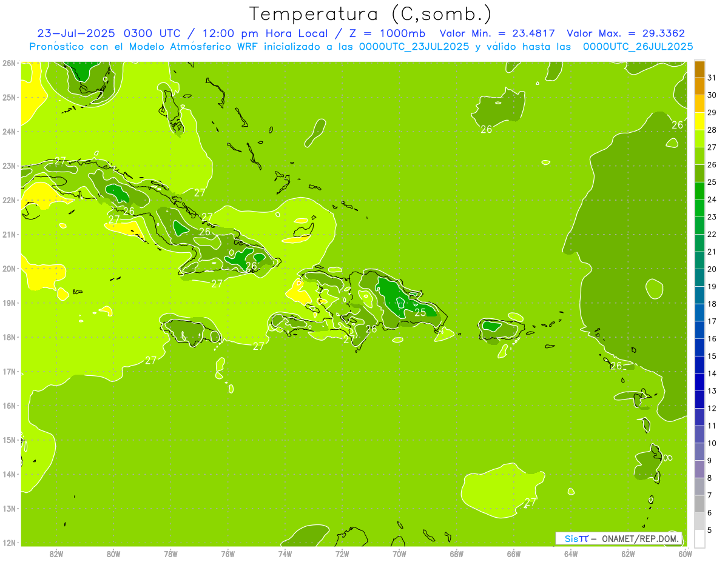Viewport: 728px width, 562px height.
Task: Click the 22N latitude axis label
Action: point(8,200)
